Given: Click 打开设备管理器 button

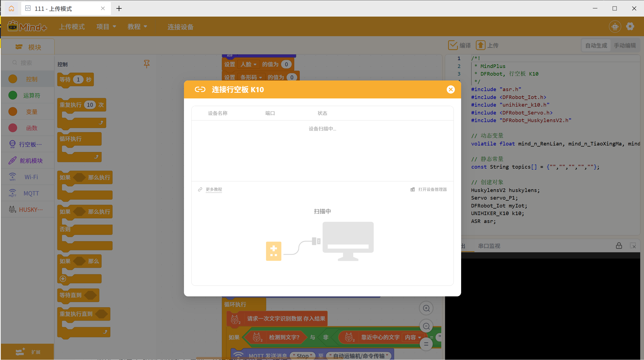Looking at the screenshot, I should [432, 189].
